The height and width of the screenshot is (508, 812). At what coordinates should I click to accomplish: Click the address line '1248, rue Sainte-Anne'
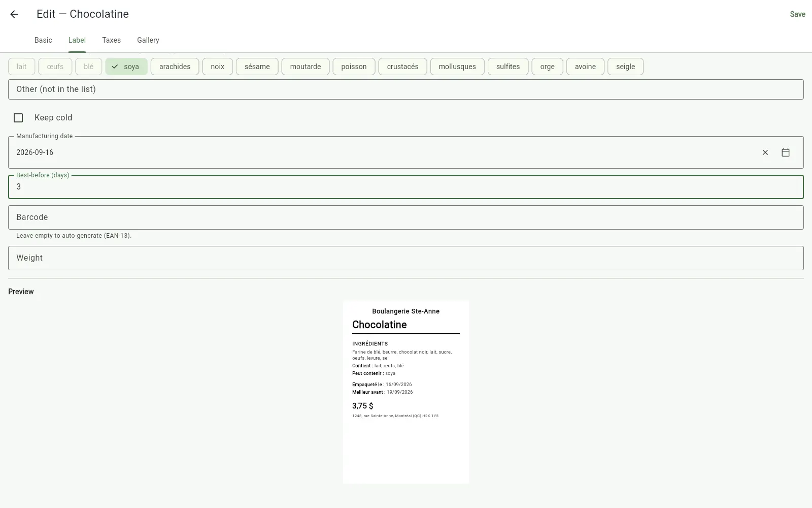[395, 416]
